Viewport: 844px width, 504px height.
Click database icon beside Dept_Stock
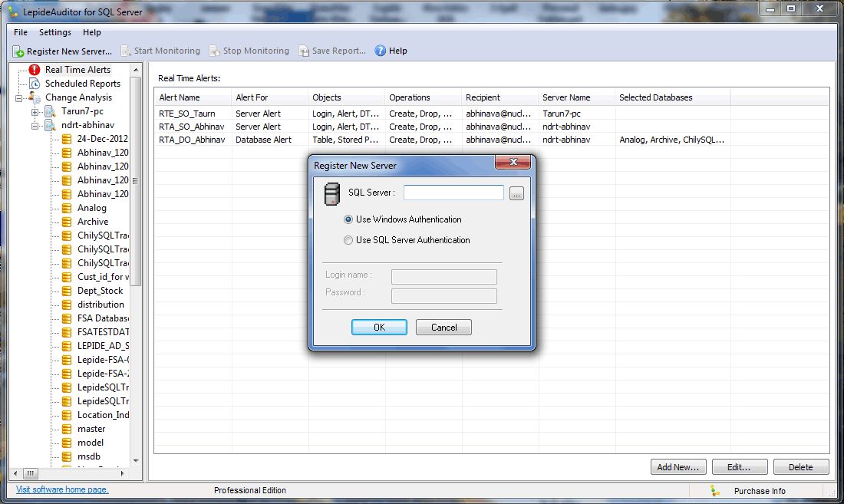click(x=67, y=291)
